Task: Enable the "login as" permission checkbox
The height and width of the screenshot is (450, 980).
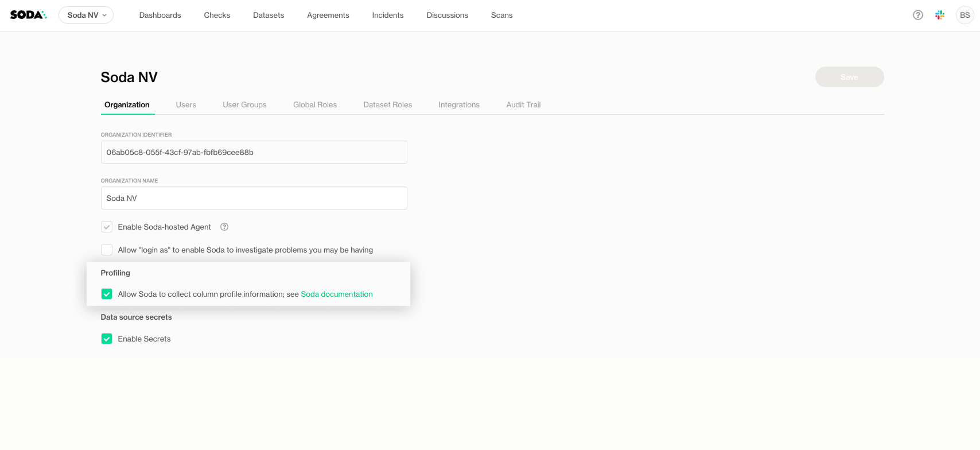Action: tap(107, 250)
